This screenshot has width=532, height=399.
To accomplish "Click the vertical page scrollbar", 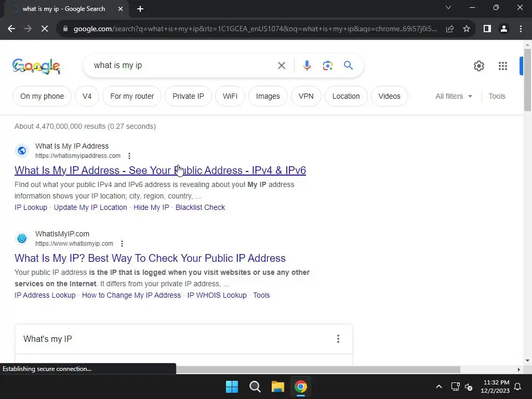I will tap(527, 80).
